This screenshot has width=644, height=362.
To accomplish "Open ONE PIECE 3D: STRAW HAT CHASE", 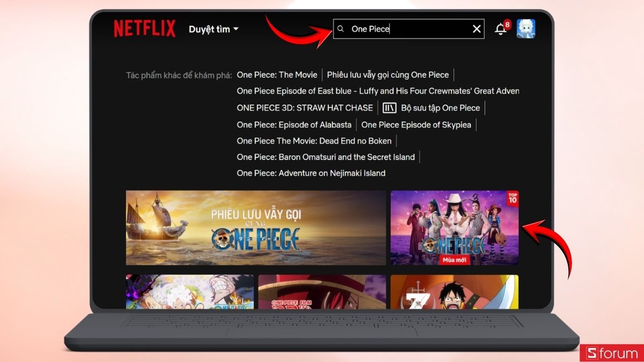I will tap(305, 108).
